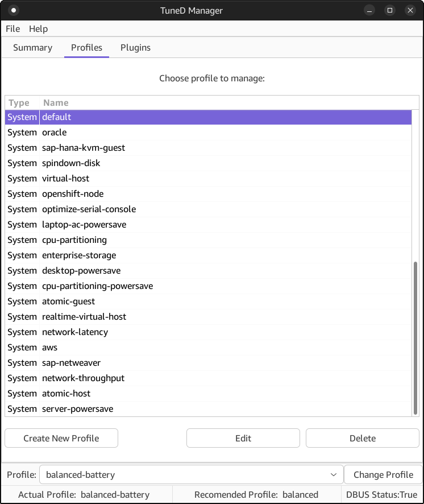
Task: Click the Edit button
Action: pos(243,438)
